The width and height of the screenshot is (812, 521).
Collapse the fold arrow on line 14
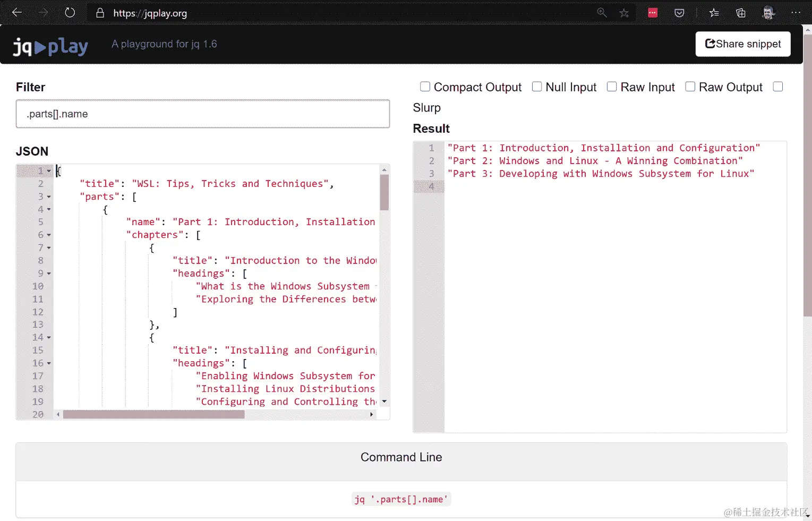click(49, 338)
